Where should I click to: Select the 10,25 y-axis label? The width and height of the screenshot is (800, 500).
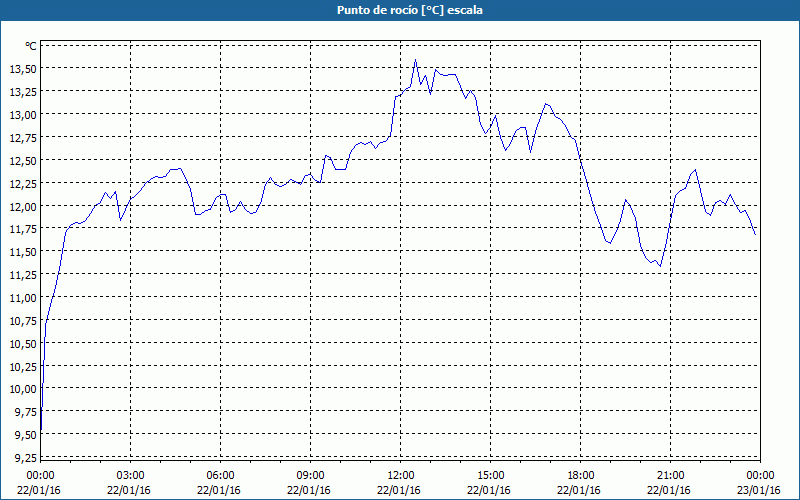(x=23, y=367)
